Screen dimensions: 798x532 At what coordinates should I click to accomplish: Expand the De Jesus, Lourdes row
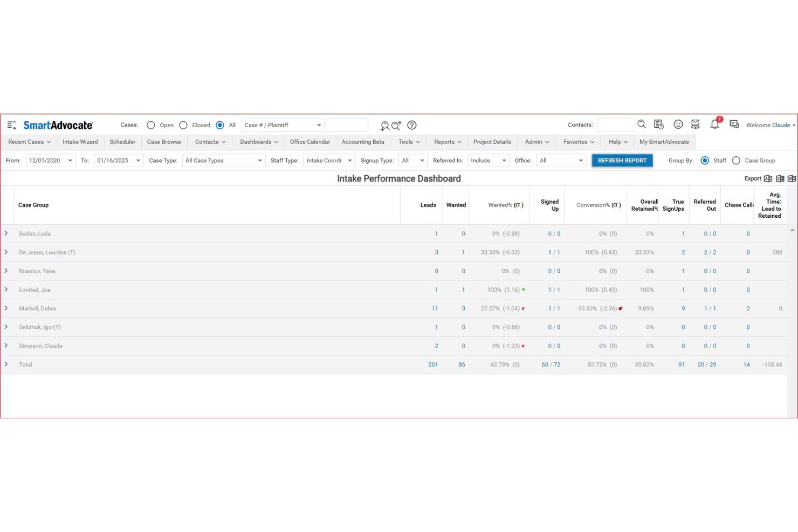pyautogui.click(x=6, y=252)
